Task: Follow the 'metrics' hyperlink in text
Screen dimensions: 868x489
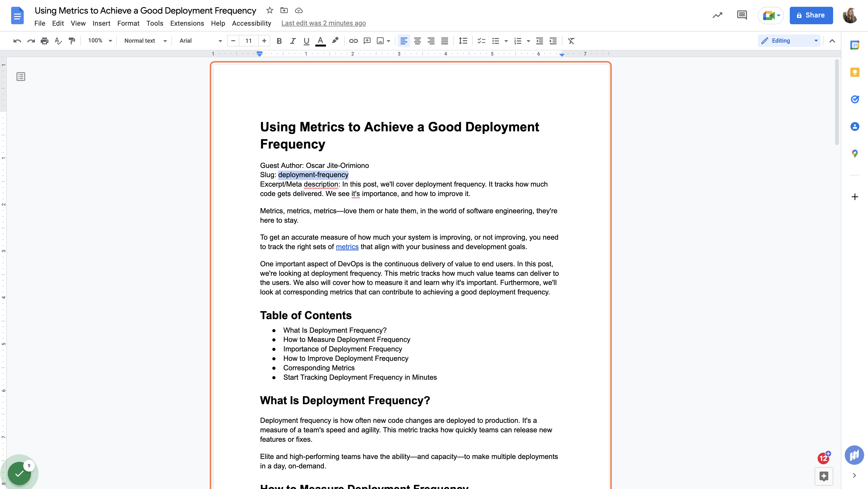Action: (347, 247)
